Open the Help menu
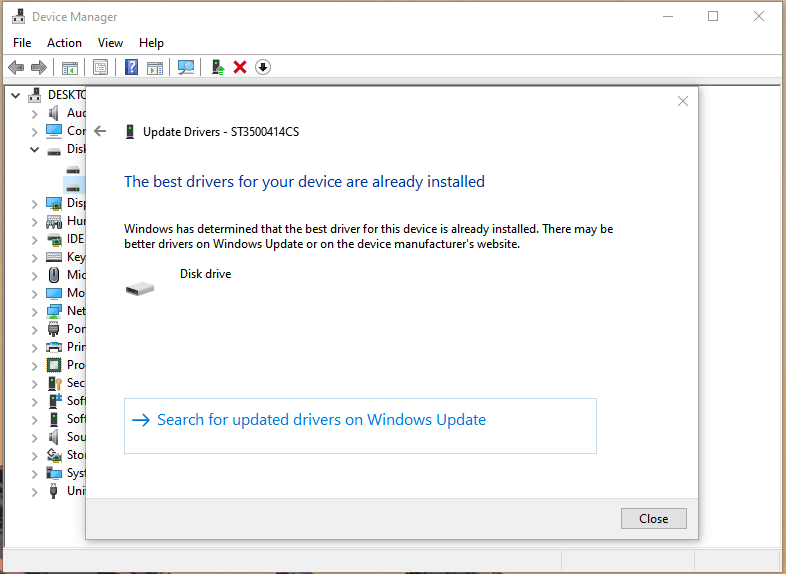The width and height of the screenshot is (786, 574). pos(151,43)
